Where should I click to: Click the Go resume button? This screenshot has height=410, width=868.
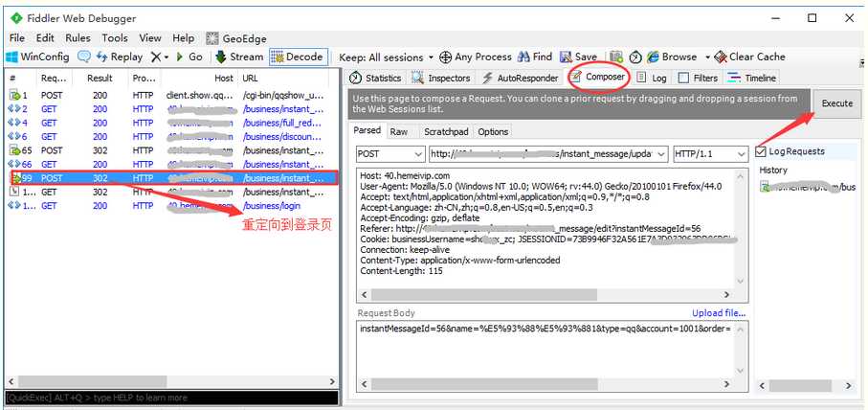[189, 57]
